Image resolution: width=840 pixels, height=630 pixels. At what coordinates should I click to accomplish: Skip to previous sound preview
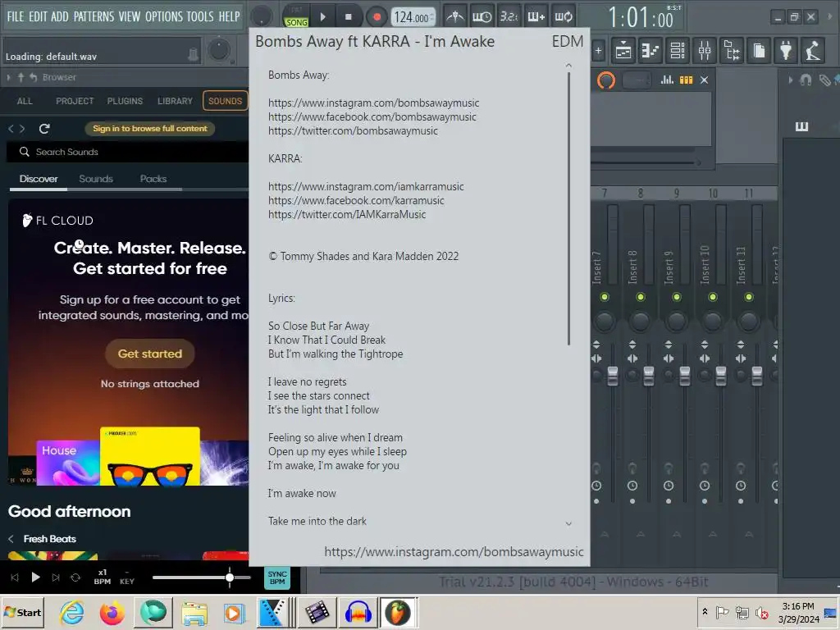click(15, 577)
